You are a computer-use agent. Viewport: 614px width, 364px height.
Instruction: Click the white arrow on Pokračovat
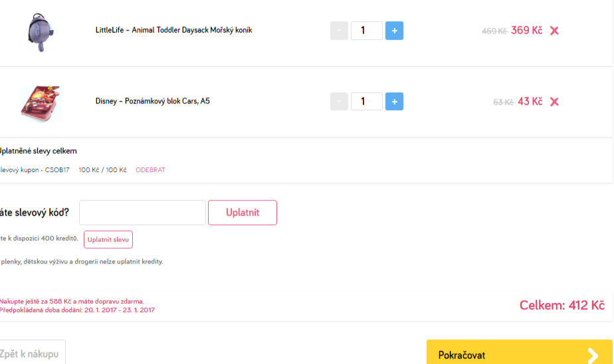pos(592,355)
